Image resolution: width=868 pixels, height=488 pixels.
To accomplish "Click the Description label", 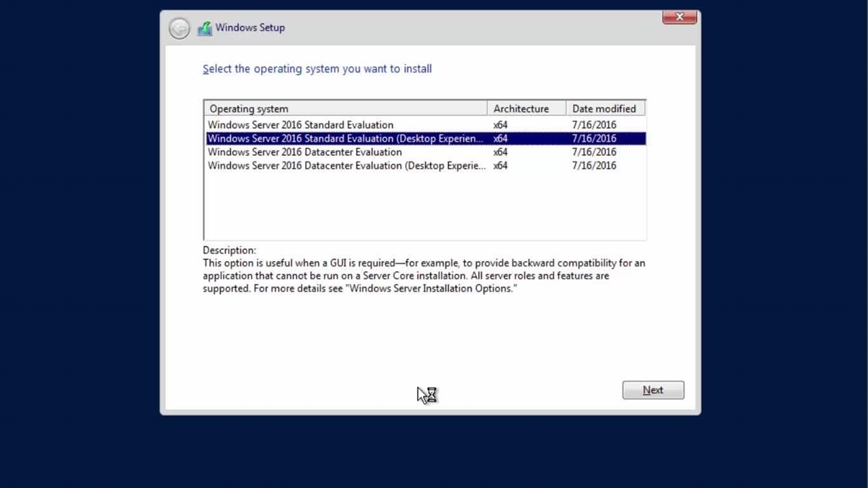I will (x=229, y=250).
